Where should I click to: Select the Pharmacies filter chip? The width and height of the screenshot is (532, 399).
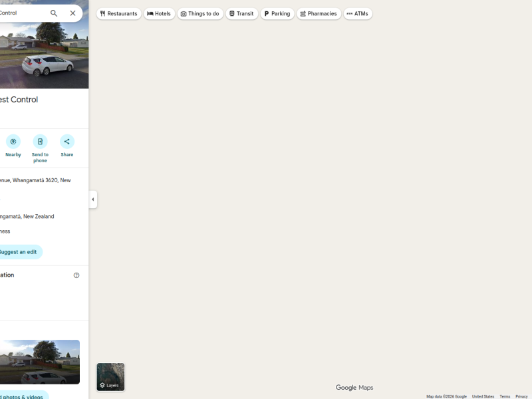pyautogui.click(x=319, y=13)
